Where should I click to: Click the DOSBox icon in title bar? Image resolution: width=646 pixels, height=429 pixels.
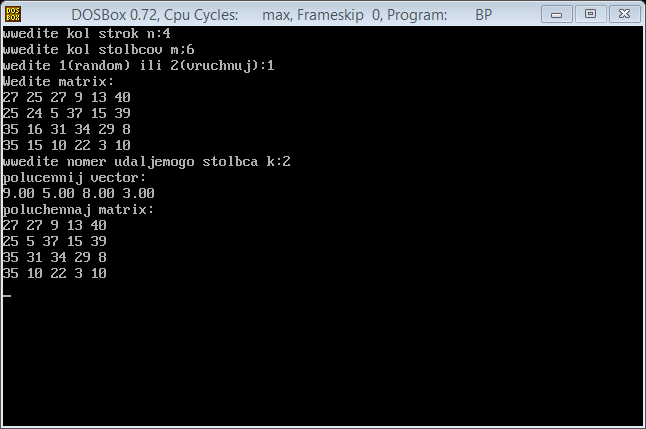(x=13, y=14)
